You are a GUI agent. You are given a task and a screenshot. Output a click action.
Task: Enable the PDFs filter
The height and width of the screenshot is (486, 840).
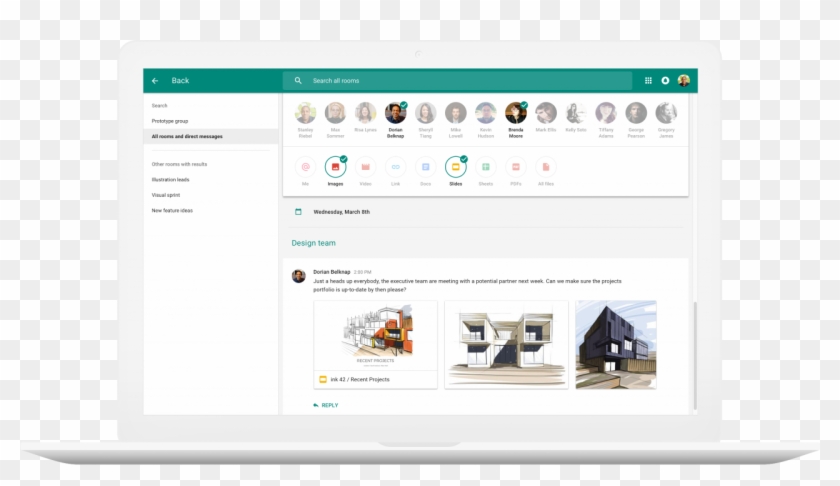coord(516,167)
